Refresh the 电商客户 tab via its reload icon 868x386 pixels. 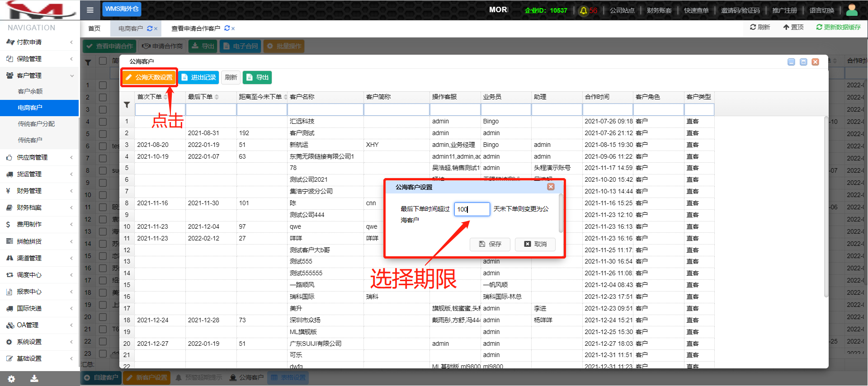coord(150,28)
